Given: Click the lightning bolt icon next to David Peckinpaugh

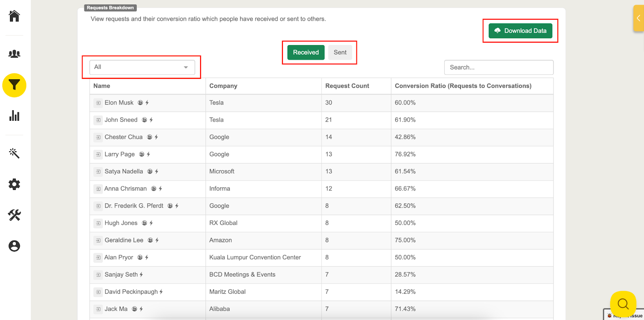Looking at the screenshot, I should pyautogui.click(x=161, y=292).
